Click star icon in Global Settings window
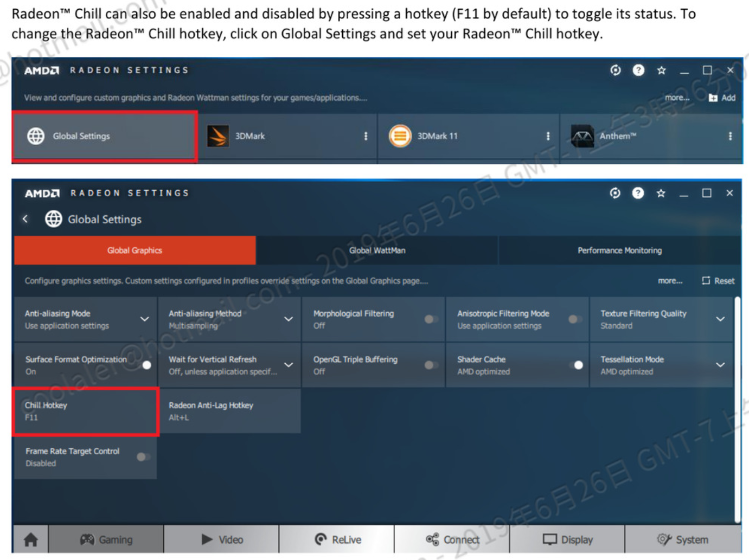This screenshot has width=749, height=560. tap(661, 193)
